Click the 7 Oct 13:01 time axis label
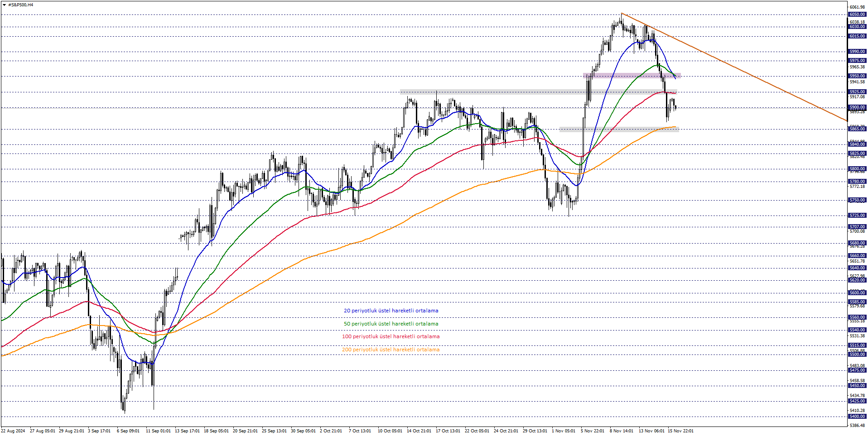 (x=360, y=431)
